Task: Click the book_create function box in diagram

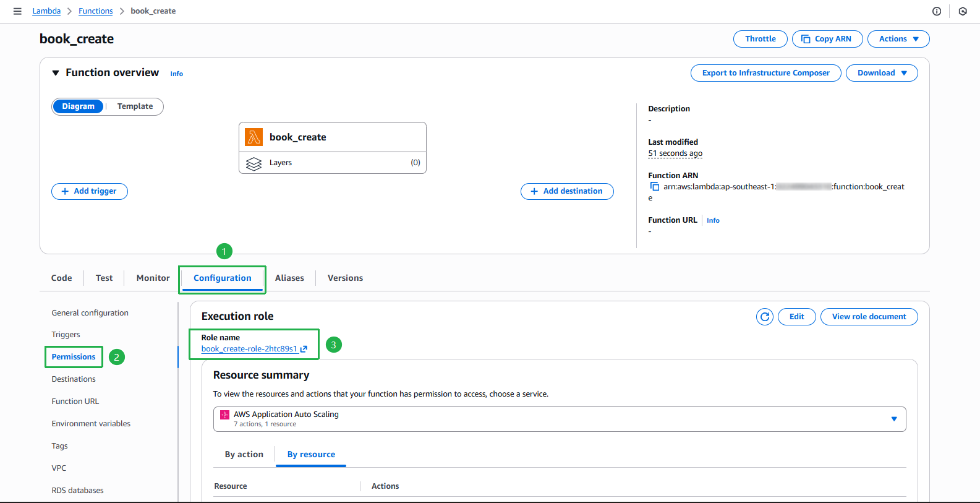Action: pyautogui.click(x=333, y=137)
